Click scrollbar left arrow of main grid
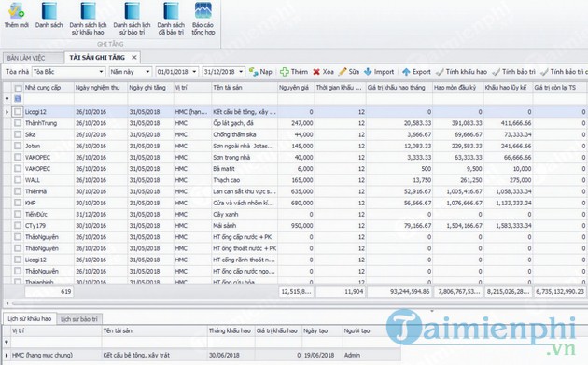 coord(7,302)
